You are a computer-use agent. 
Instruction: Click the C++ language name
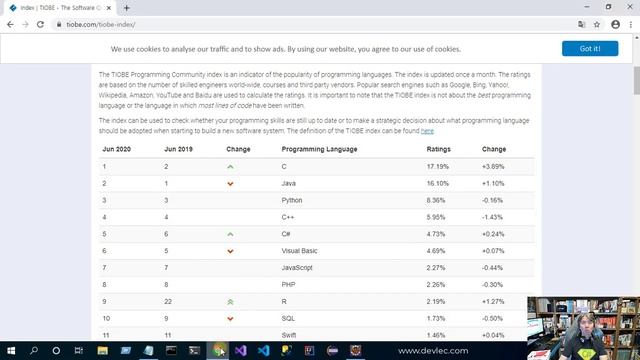coord(288,217)
